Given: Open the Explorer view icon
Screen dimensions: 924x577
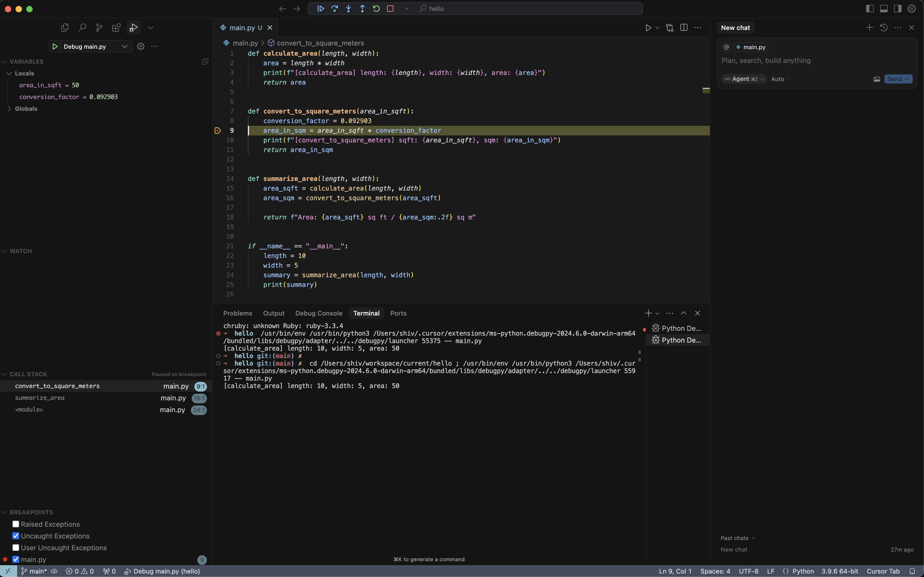Looking at the screenshot, I should click(65, 28).
